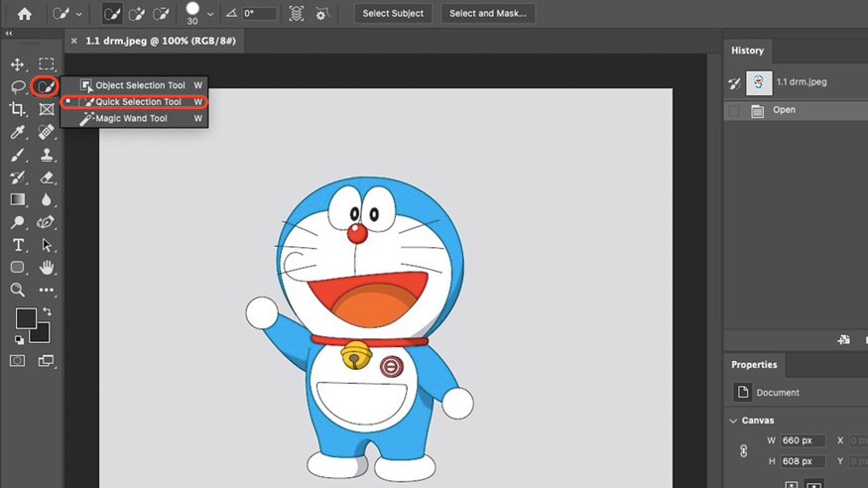Choose Object Selection Tool from flyout menu
868x488 pixels.
click(139, 85)
